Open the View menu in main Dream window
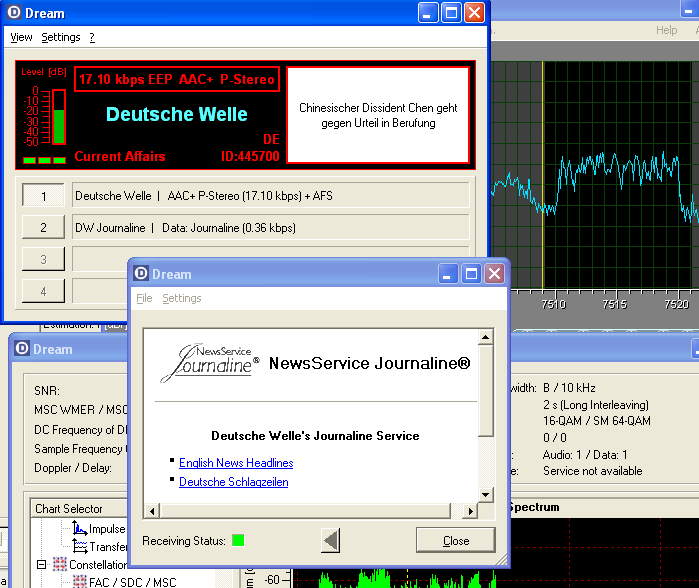This screenshot has width=699, height=588. tap(21, 37)
